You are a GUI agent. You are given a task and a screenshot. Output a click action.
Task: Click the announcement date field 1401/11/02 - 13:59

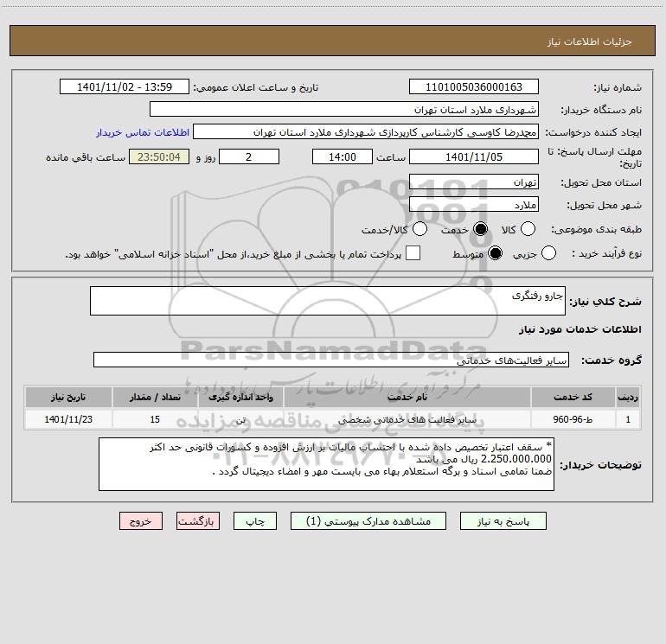click(125, 87)
